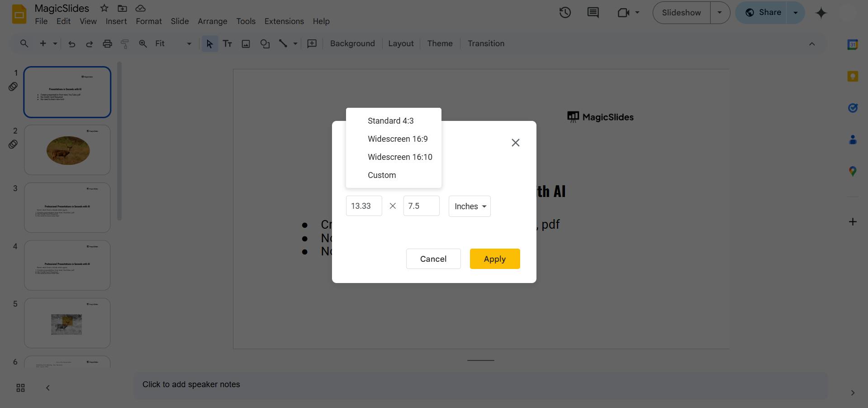The image size is (868, 408).
Task: Choose Standard 4:3 page size
Action: coord(394,121)
